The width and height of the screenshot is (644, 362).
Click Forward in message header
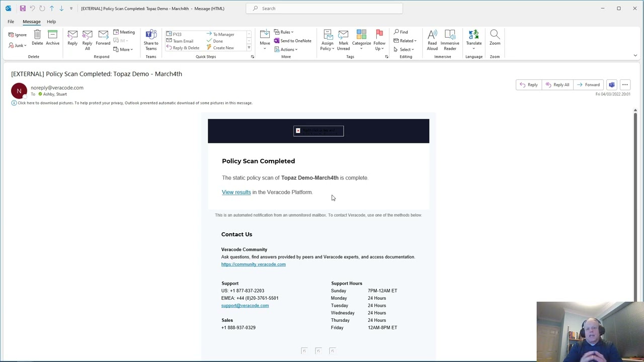coord(589,85)
